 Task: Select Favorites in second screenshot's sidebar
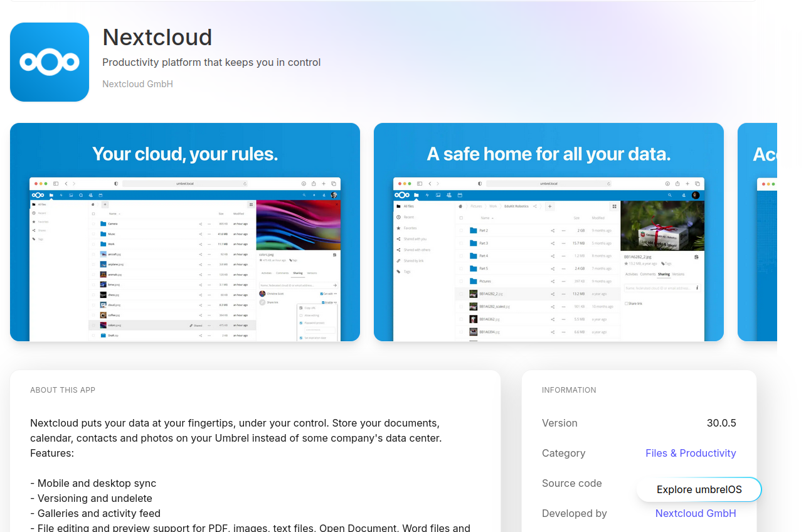click(x=410, y=228)
